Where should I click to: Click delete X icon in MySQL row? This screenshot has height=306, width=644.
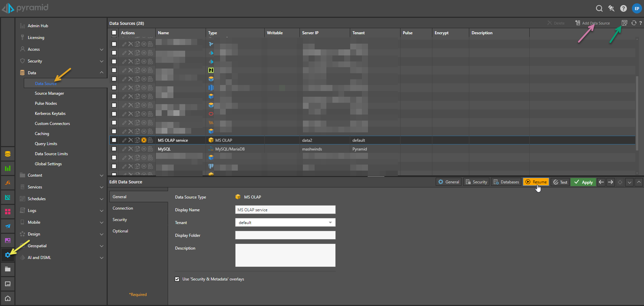point(130,149)
